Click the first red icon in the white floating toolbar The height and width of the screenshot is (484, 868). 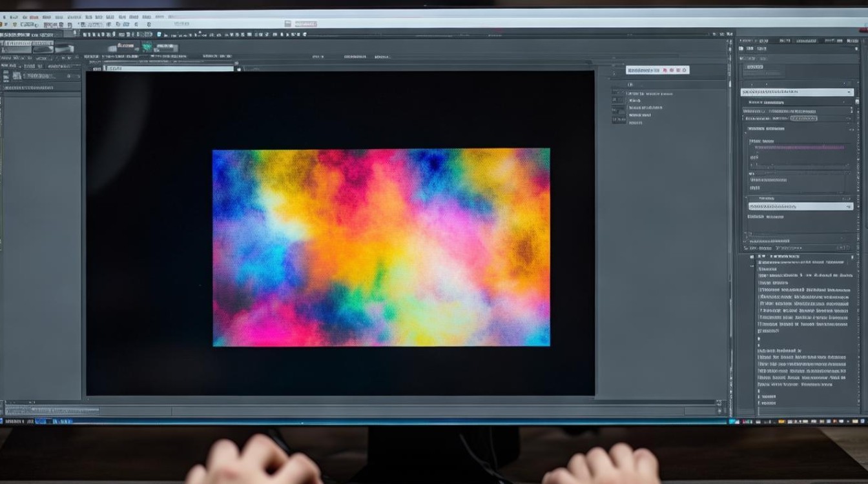(665, 70)
